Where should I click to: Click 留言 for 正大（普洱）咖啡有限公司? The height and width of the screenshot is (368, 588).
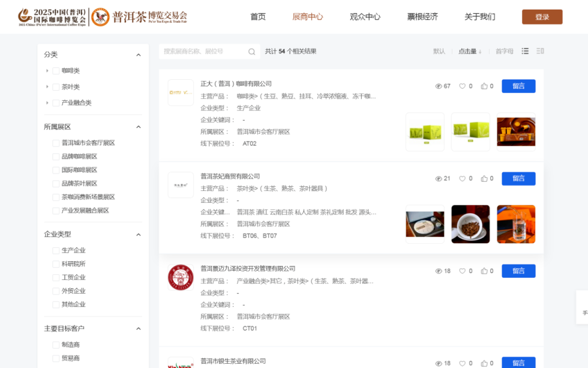click(x=518, y=86)
